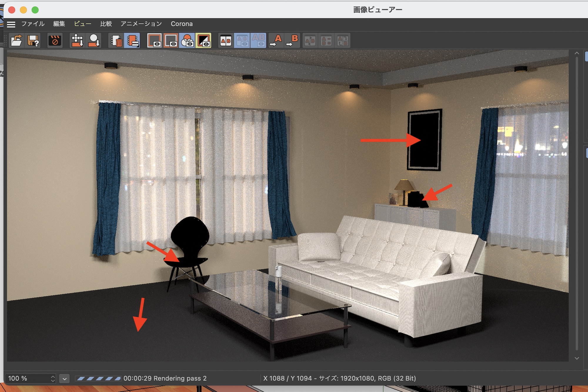Toggle the image history panel
This screenshot has height=392, width=588.
(132, 40)
